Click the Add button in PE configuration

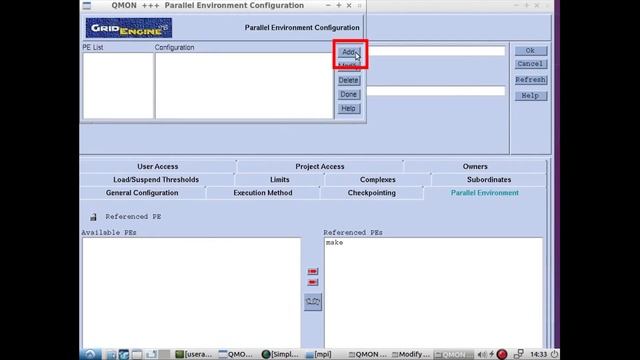coord(349,52)
